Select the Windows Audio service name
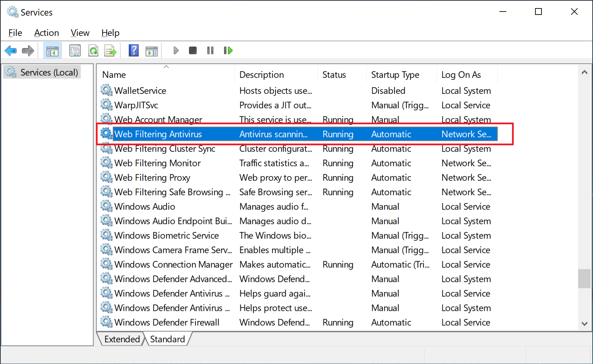 tap(145, 207)
